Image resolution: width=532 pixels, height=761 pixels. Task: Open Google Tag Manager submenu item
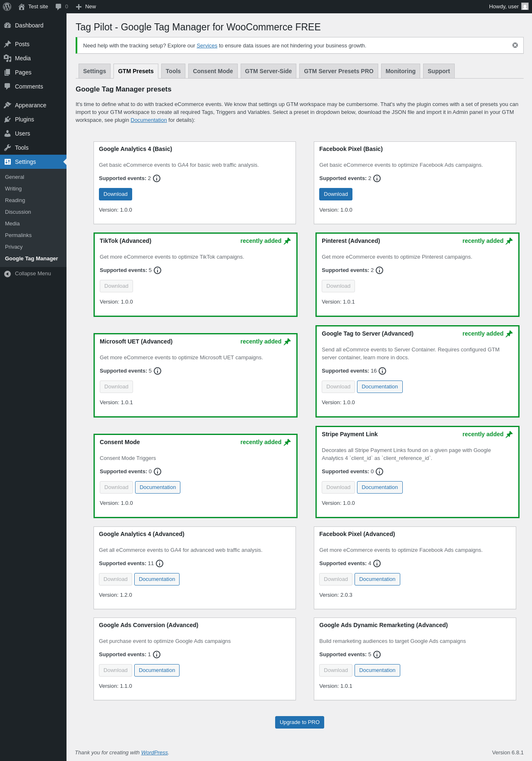(33, 259)
